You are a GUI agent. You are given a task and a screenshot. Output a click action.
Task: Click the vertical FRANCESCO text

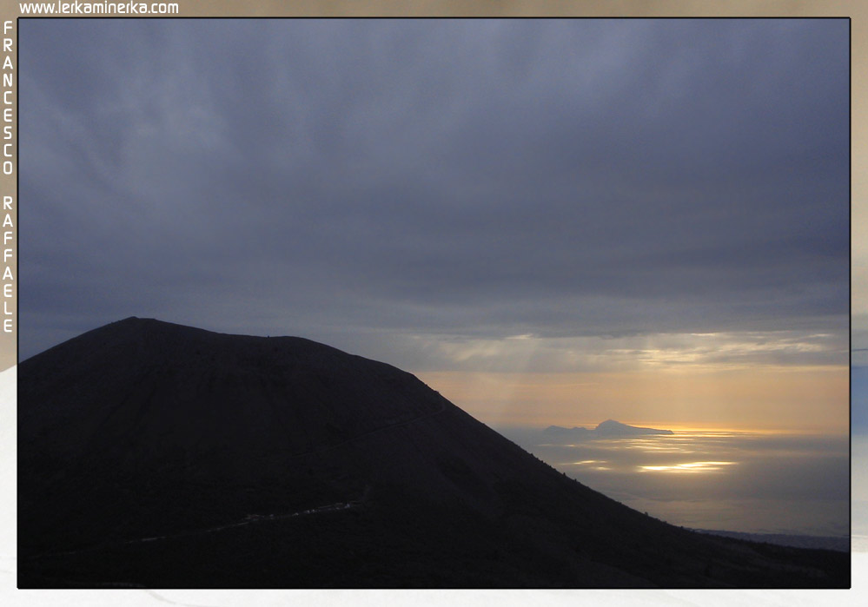8,97
